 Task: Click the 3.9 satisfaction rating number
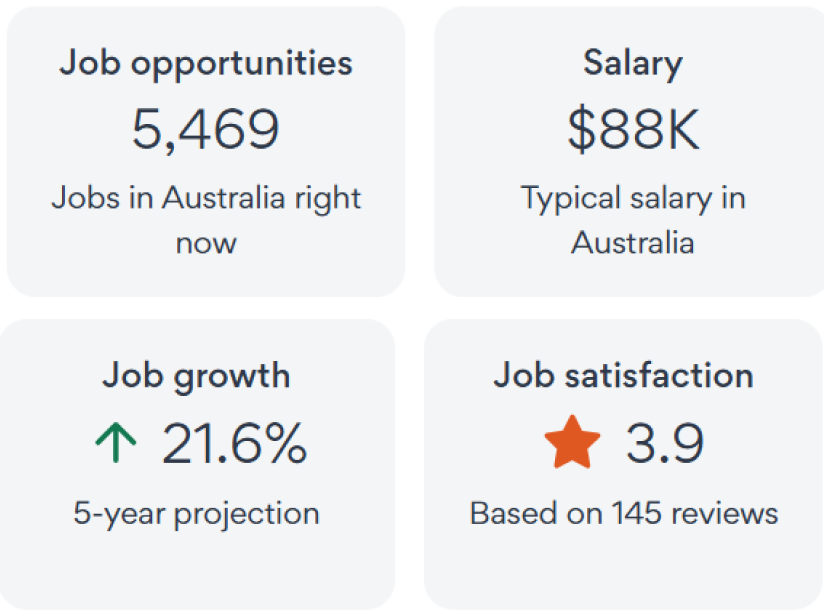pyautogui.click(x=665, y=443)
